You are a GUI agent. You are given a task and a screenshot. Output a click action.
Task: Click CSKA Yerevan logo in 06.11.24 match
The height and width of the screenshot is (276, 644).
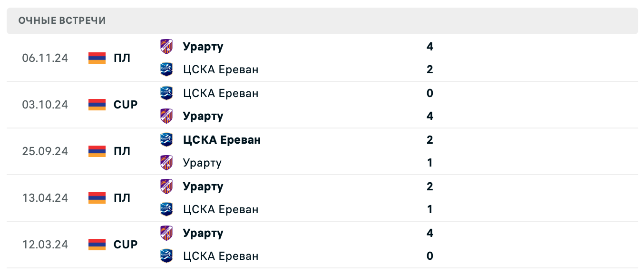[166, 69]
